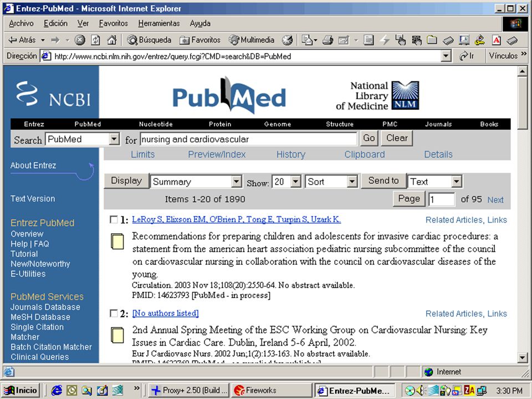Click the red Acrobat PDF toolbar icon
This screenshot has width=532, height=399.
coord(497,40)
